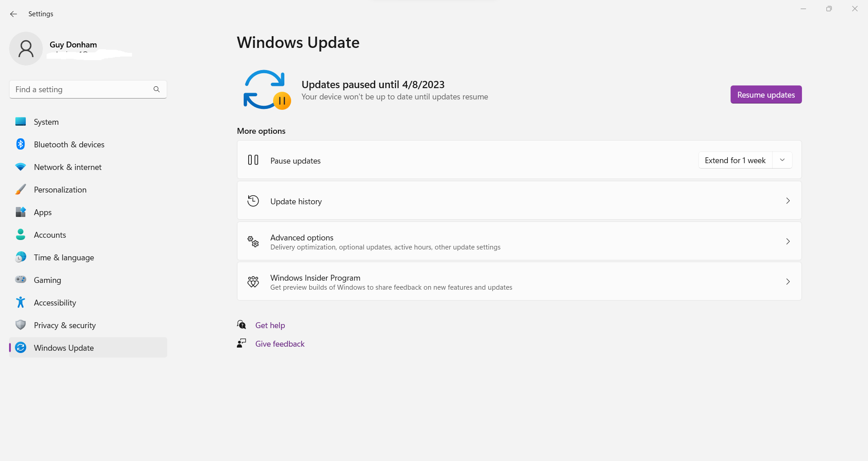868x461 pixels.
Task: Click the Accounts person icon
Action: tap(20, 234)
